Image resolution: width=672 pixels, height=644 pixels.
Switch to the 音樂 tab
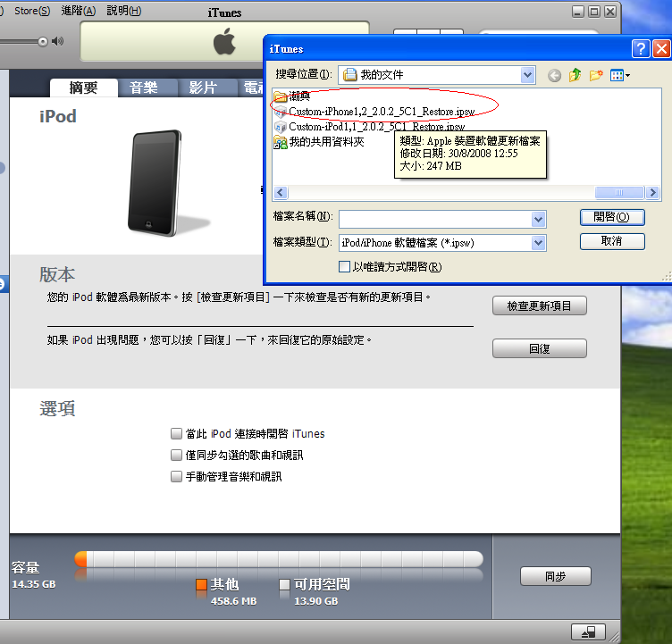143,88
